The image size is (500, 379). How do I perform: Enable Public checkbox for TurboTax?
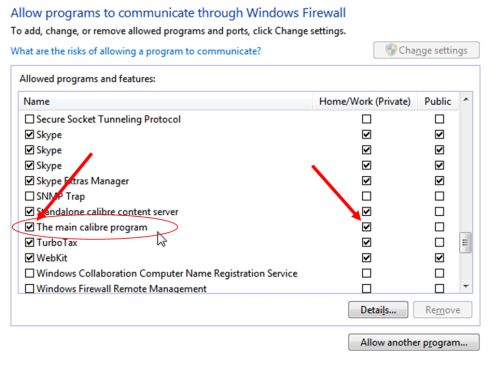click(x=439, y=242)
